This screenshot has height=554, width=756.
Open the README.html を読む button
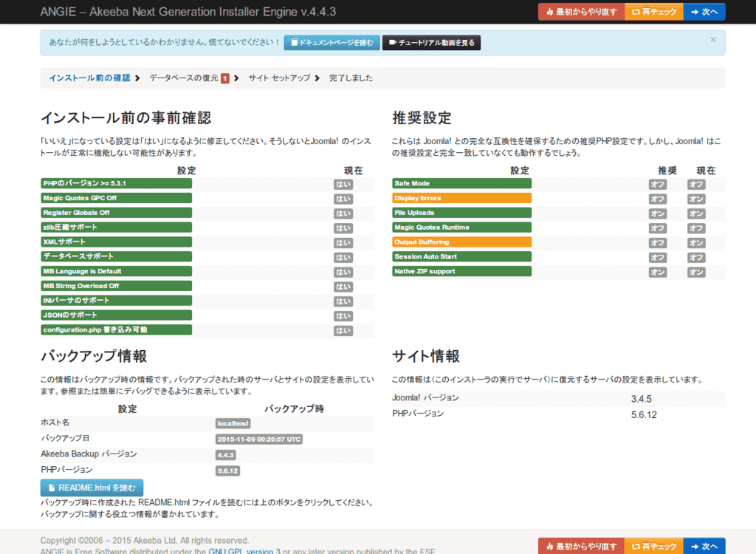(x=92, y=488)
